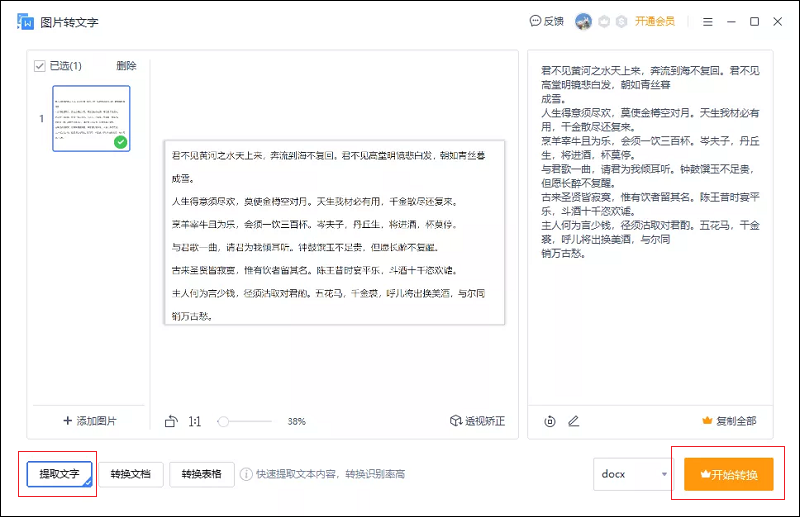Open the user avatar profile picture

coord(583,21)
